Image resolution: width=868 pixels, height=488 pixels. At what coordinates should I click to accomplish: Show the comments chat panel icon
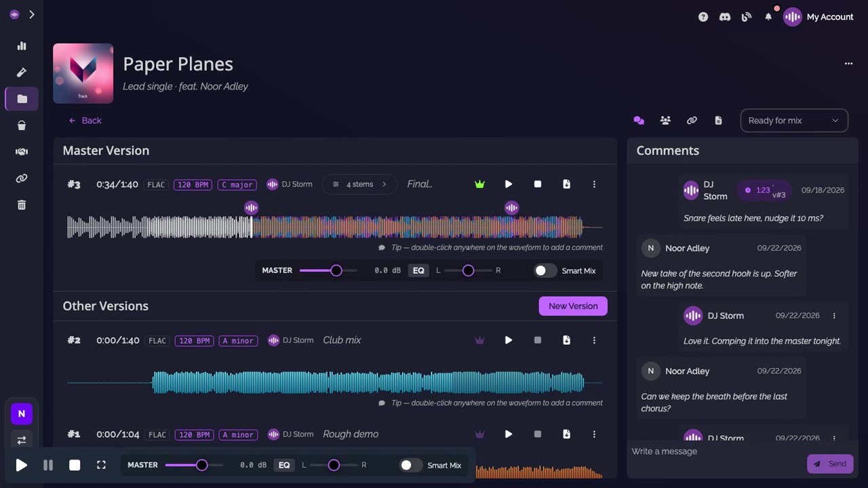tap(639, 121)
